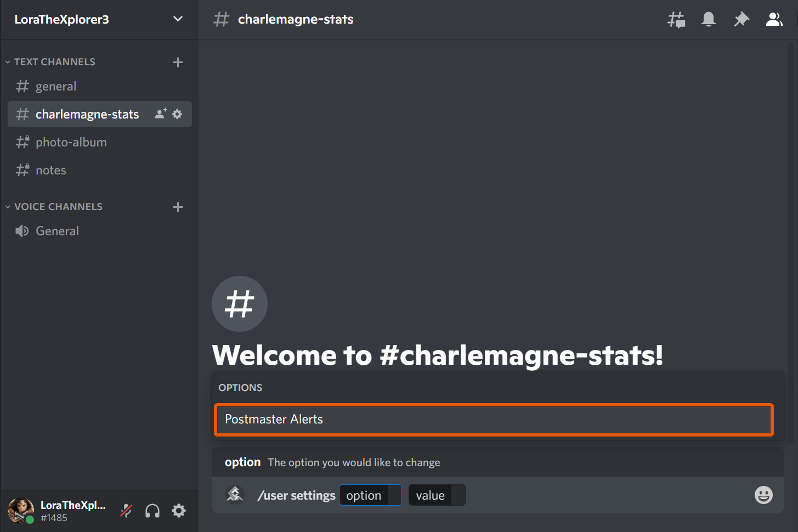Unmute the microphone icon
Image resolution: width=798 pixels, height=532 pixels.
(126, 511)
